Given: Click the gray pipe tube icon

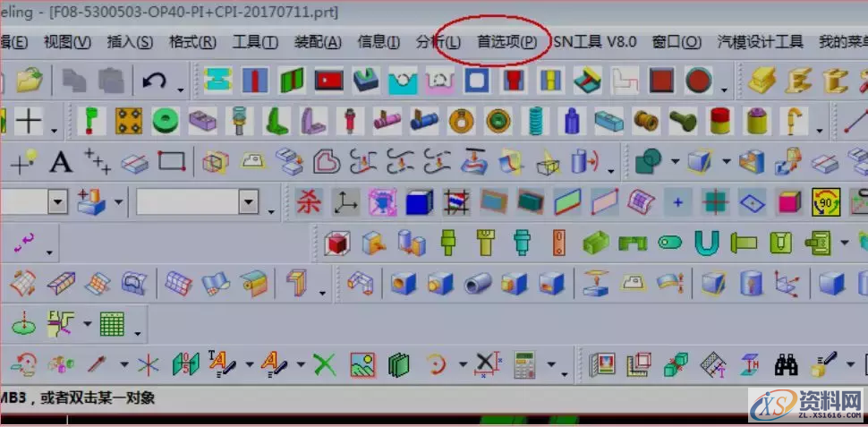Looking at the screenshot, I should click(478, 284).
